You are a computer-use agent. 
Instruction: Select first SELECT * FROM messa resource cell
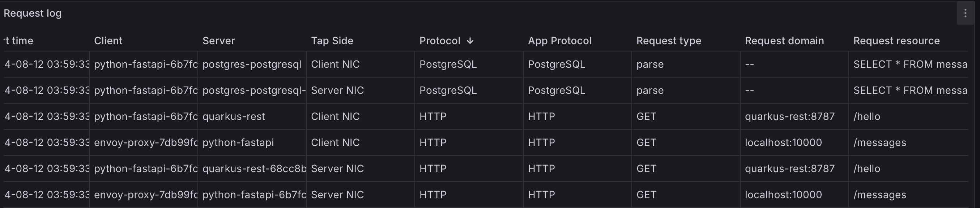910,65
